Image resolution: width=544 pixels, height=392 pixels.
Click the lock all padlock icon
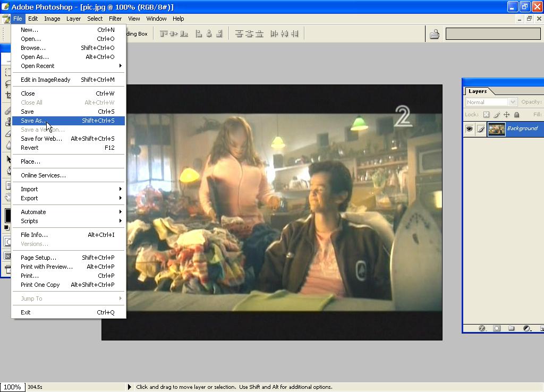click(x=516, y=115)
